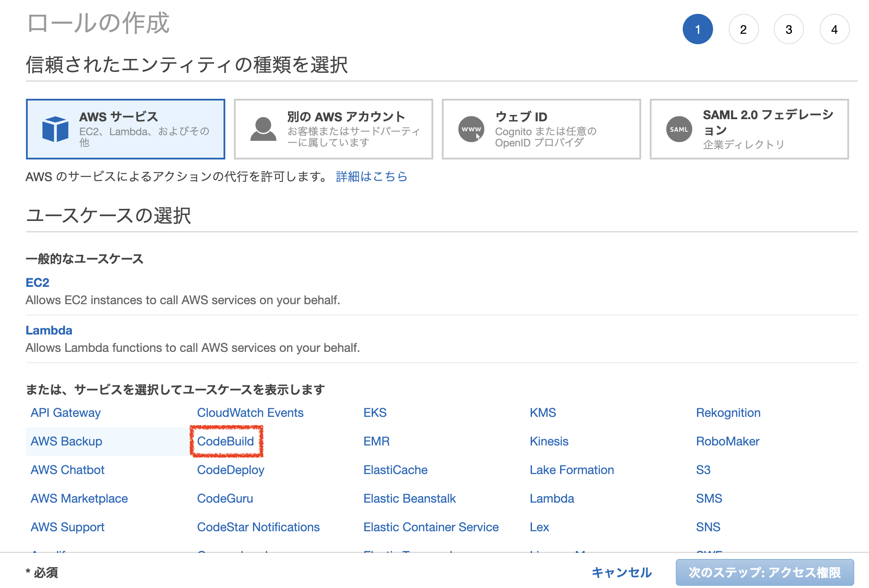
Task: Select the Lake Formation service
Action: point(572,470)
